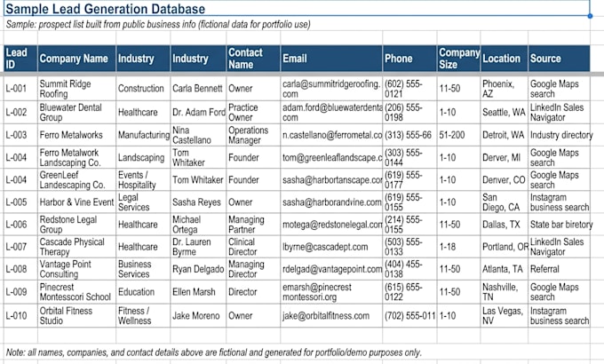604x364 pixels.
Task: Click the 'Contact Name' column header
Action: pos(253,59)
